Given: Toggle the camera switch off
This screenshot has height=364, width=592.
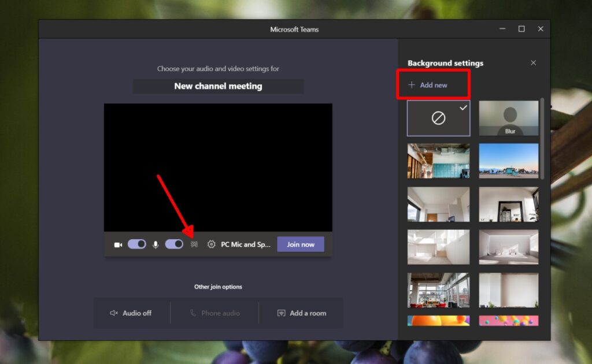Looking at the screenshot, I should coord(137,244).
